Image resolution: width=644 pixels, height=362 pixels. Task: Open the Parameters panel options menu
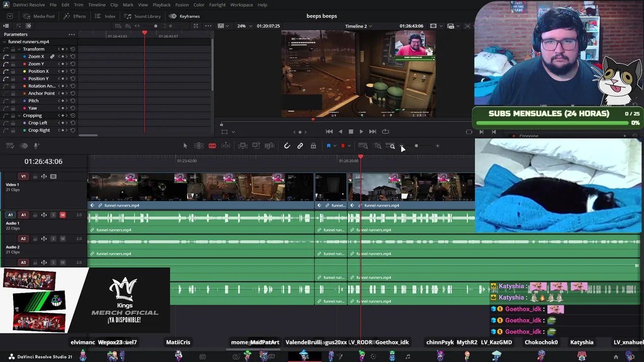point(72,35)
